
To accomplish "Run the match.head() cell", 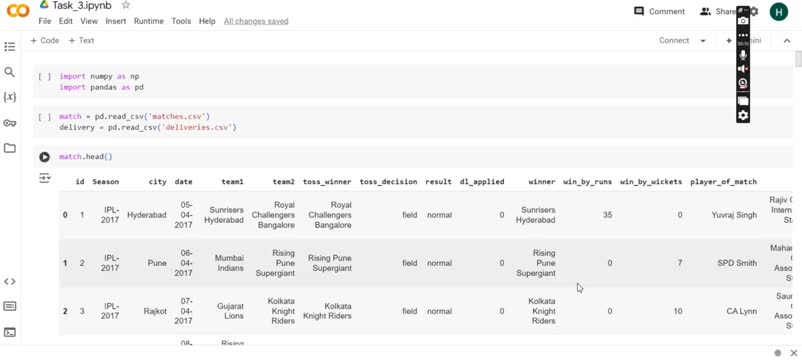I will pyautogui.click(x=44, y=157).
